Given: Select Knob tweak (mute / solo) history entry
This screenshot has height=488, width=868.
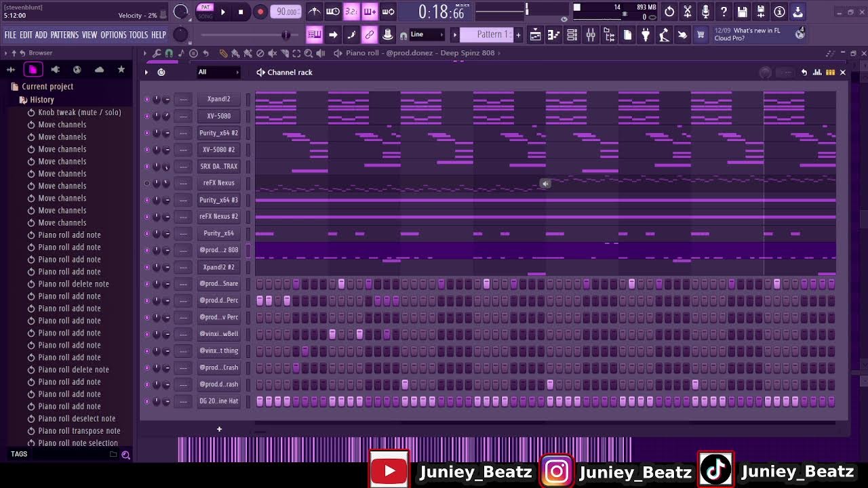Looking at the screenshot, I should point(79,113).
